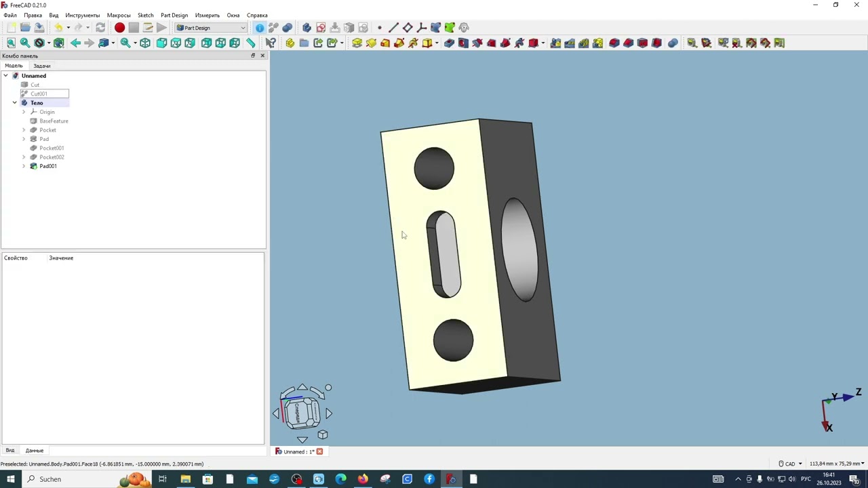Image resolution: width=868 pixels, height=488 pixels.
Task: Click the Undo arrow icon
Action: [x=58, y=28]
